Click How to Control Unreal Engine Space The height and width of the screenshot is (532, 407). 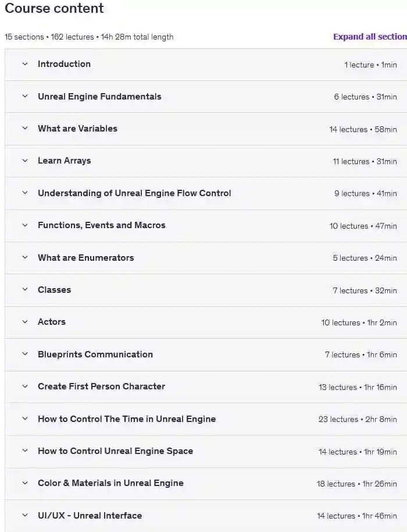pyautogui.click(x=115, y=451)
